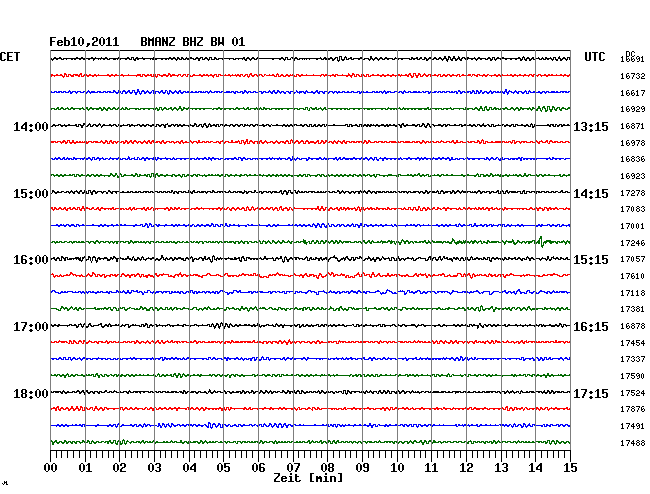Select the DC value 16871

pos(633,126)
